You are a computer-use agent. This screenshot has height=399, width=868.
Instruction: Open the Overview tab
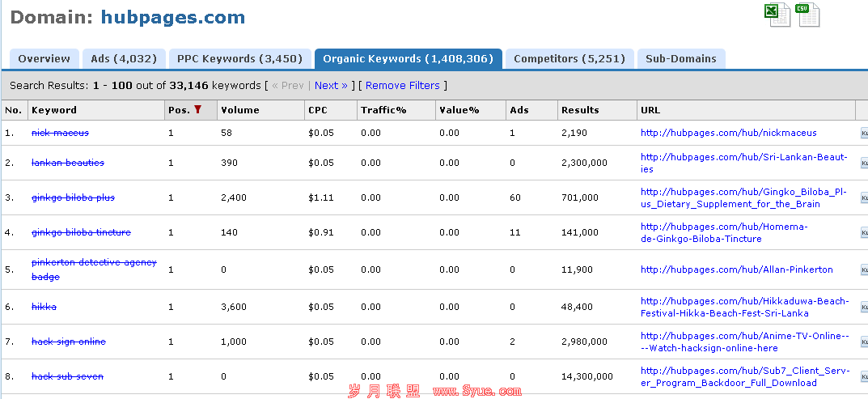tap(44, 58)
